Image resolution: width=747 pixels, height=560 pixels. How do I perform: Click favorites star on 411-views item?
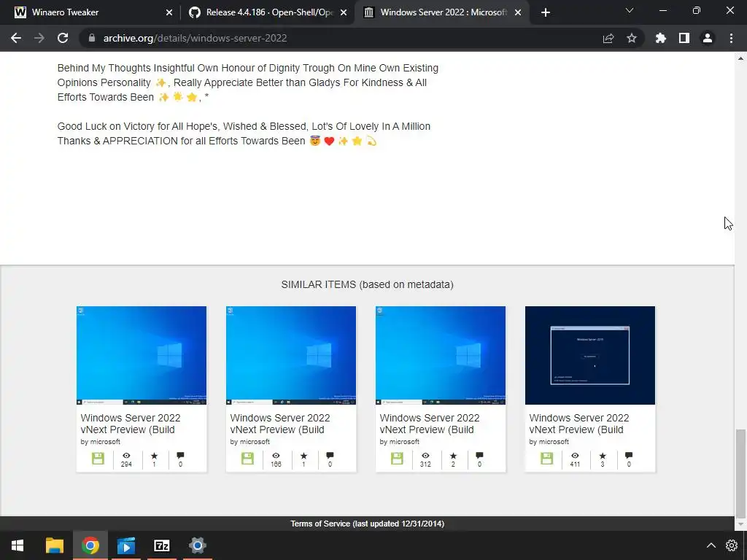pos(603,456)
